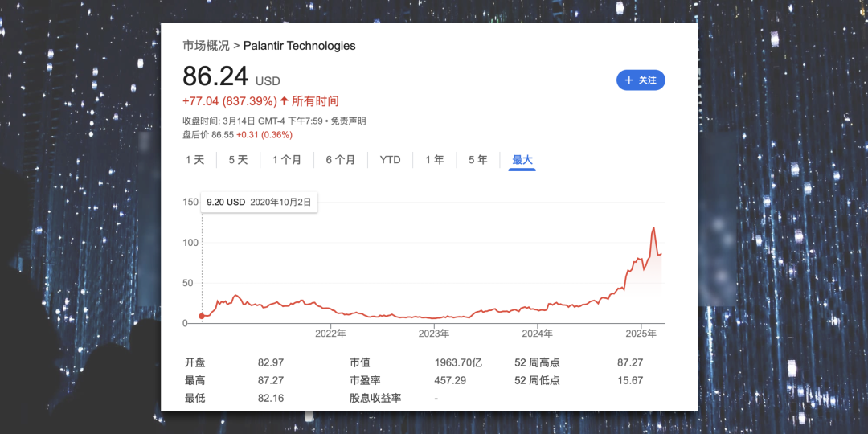Switch chart to YTD range
This screenshot has width=868, height=434.
(x=390, y=160)
